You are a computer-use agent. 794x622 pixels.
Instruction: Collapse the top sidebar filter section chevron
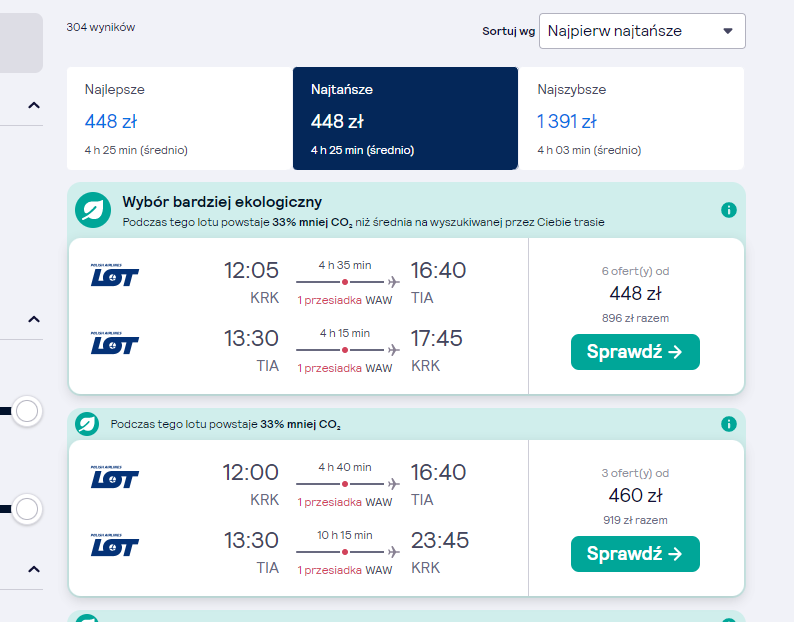34,105
